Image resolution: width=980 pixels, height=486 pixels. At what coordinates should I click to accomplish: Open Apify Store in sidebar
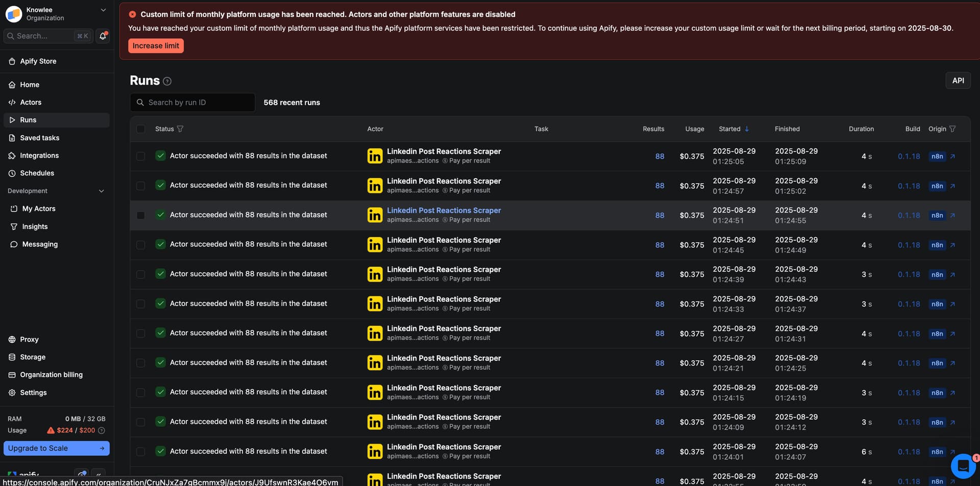pos(57,61)
